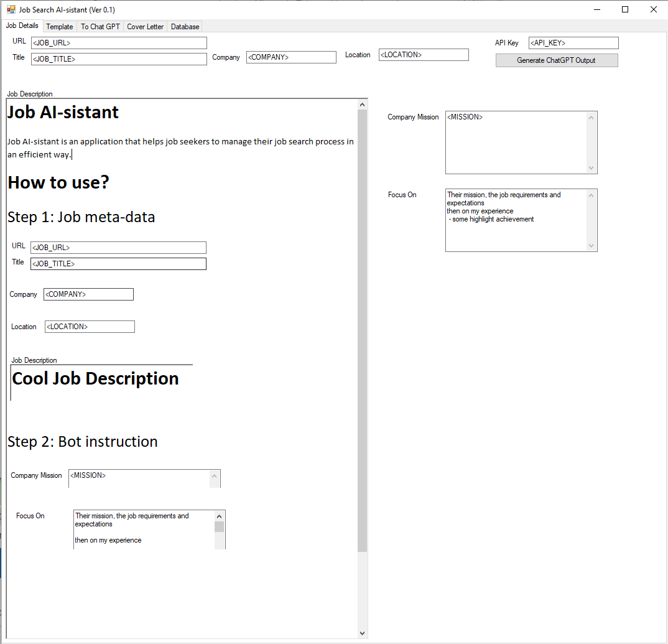Click the Generate ChatGPT Output button
668x644 pixels.
point(557,60)
